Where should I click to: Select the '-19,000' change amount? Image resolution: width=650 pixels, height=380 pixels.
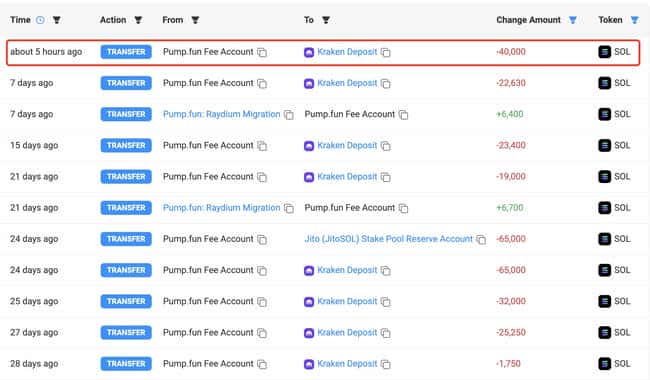[511, 177]
